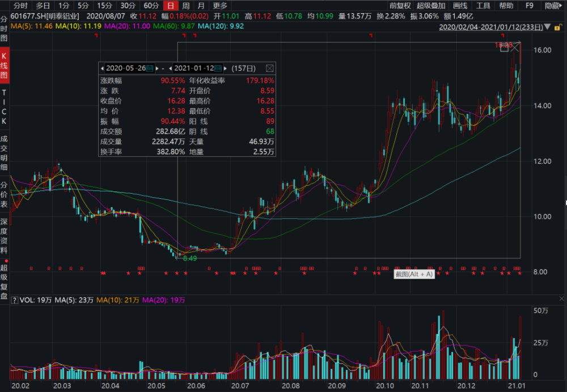Open the 超级叠加 overlay tool
Image resolution: width=567 pixels, height=392 pixels.
pyautogui.click(x=431, y=6)
